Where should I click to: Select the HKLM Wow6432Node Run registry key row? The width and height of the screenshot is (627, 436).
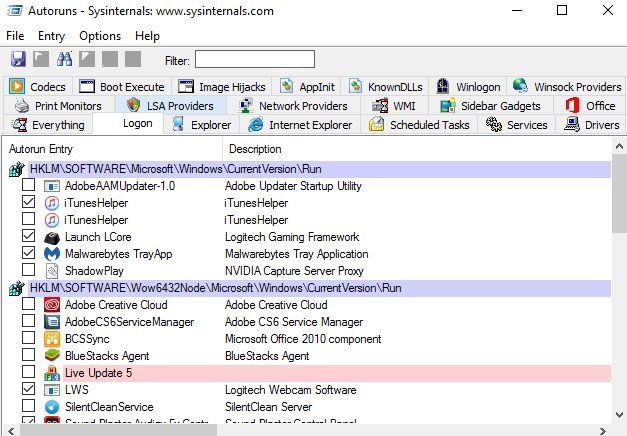(319, 288)
